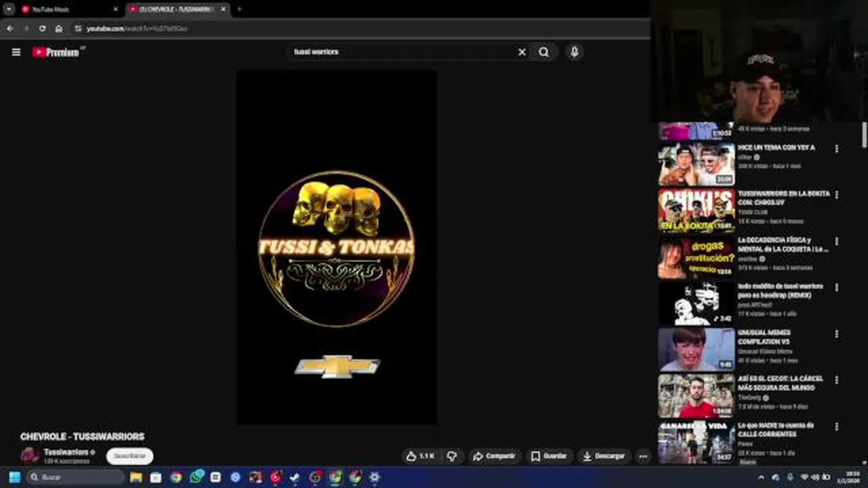Open 'TUSSIWARRIORS EN LA BOKITA' thumbnail
This screenshot has height=488, width=868.
(696, 211)
